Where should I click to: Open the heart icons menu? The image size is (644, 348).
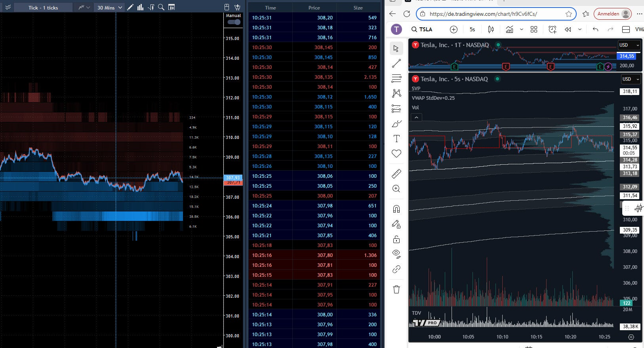396,154
